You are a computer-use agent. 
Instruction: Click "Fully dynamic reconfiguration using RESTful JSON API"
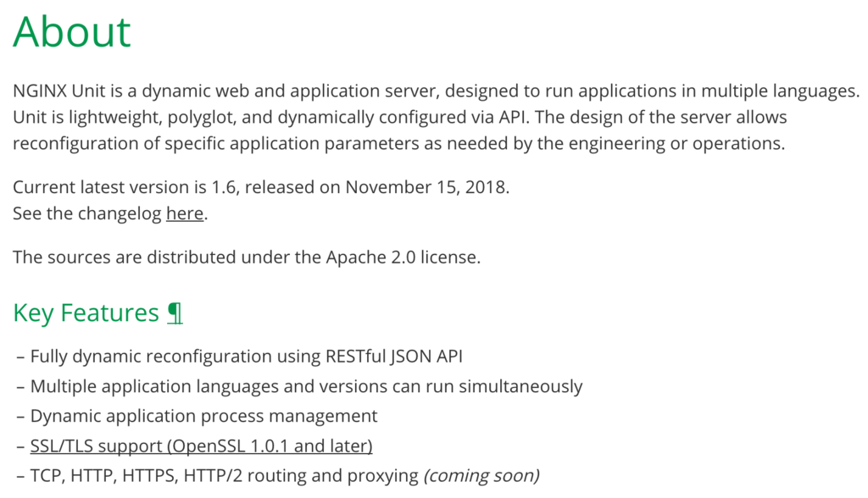(x=247, y=357)
